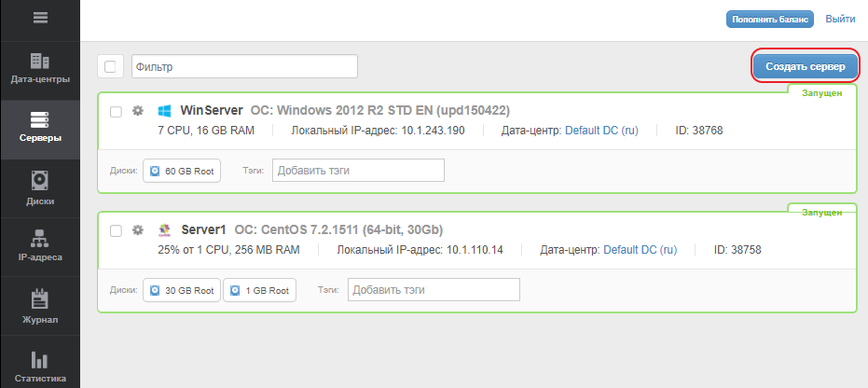Check the WinServer checkbox

(x=117, y=112)
